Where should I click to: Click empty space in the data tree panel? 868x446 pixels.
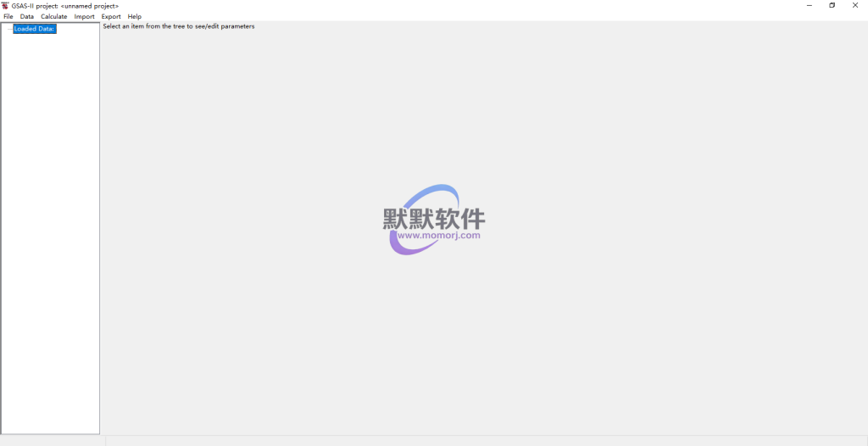50,237
